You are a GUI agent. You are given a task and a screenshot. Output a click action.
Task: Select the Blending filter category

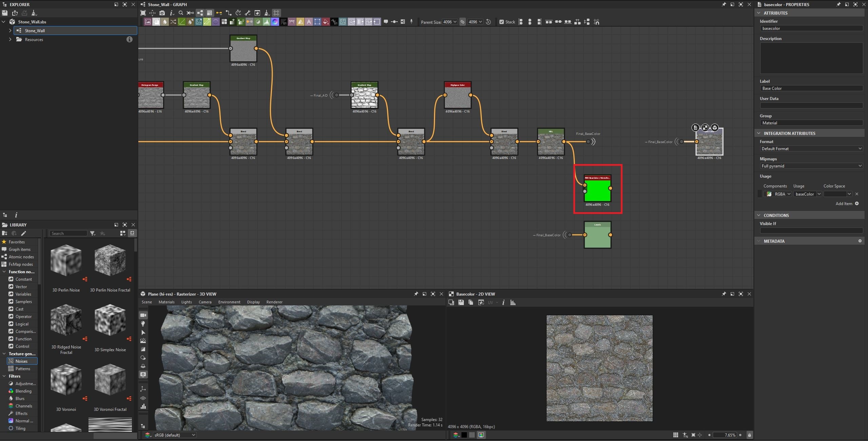tap(23, 391)
